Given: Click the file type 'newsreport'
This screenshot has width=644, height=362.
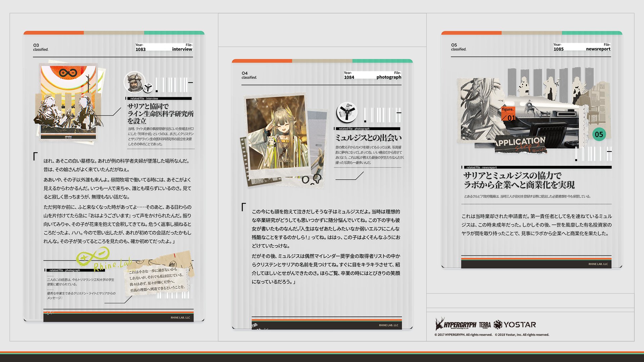Looking at the screenshot, I should coord(598,49).
